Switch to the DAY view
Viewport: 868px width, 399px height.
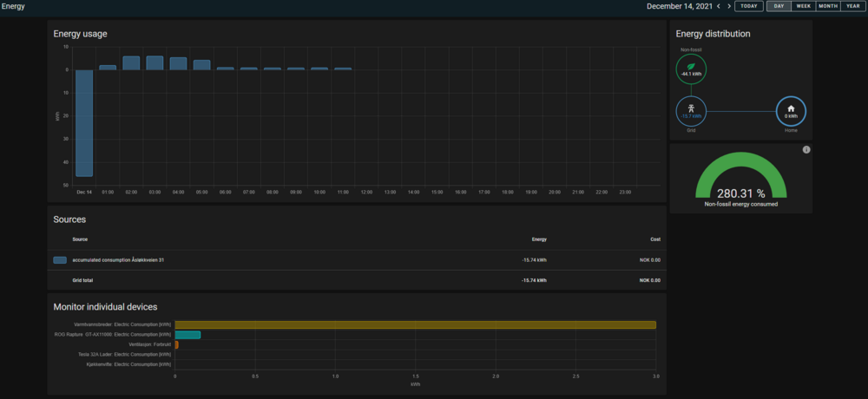click(779, 6)
